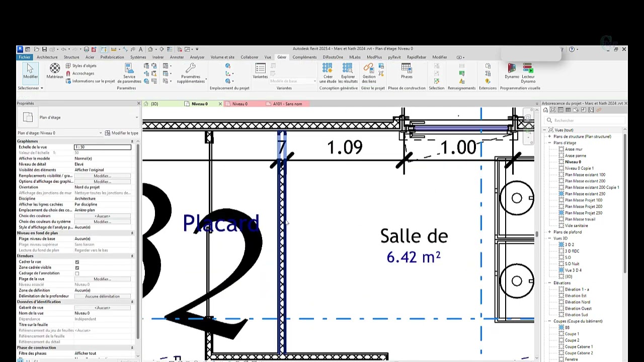This screenshot has width=644, height=362.
Task: Click the Echelle de la vue 1:50 field
Action: pos(103,147)
